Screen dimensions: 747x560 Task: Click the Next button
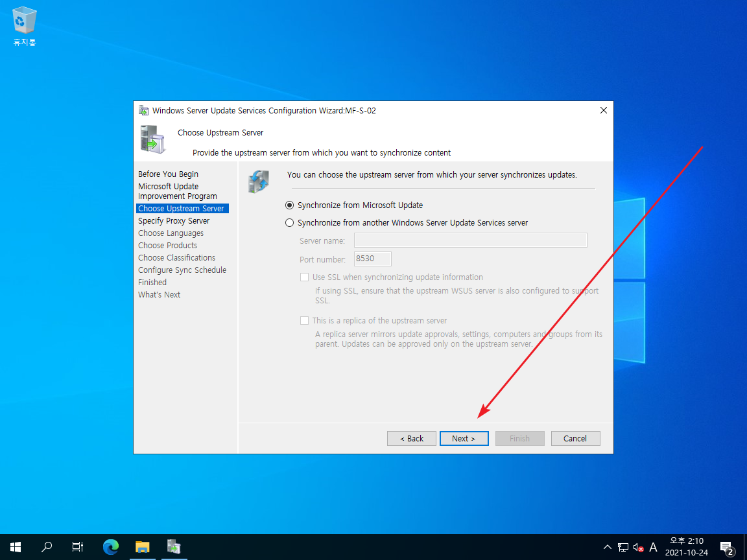click(x=464, y=439)
